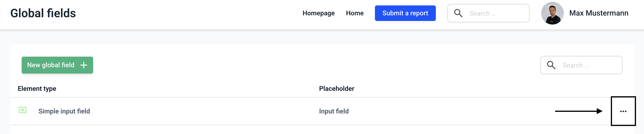Click the magnifier icon in the header search

point(458,13)
